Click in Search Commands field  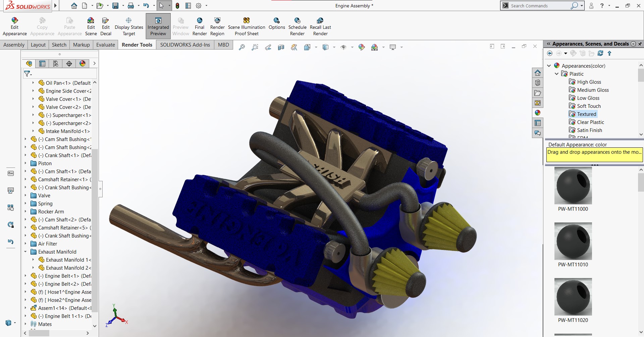tap(540, 6)
